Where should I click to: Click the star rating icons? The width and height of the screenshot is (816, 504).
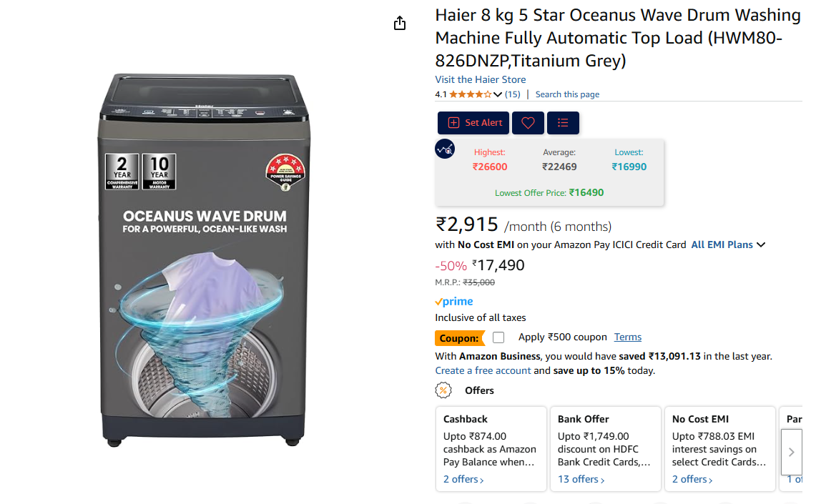pyautogui.click(x=470, y=94)
